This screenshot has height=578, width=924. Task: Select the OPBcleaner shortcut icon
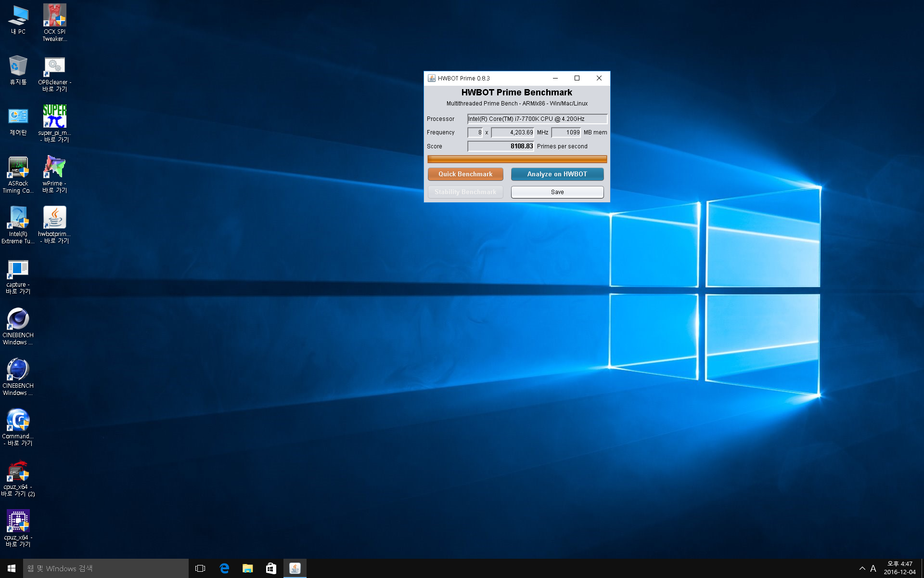click(x=54, y=74)
